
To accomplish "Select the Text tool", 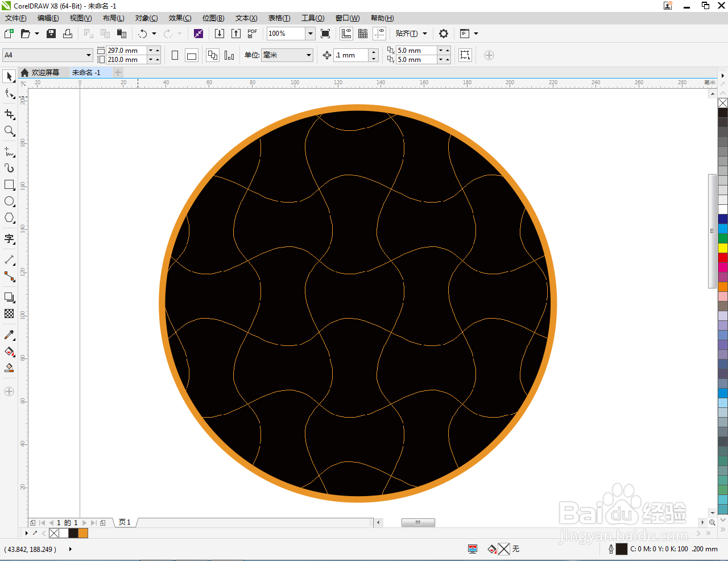I will tap(9, 239).
